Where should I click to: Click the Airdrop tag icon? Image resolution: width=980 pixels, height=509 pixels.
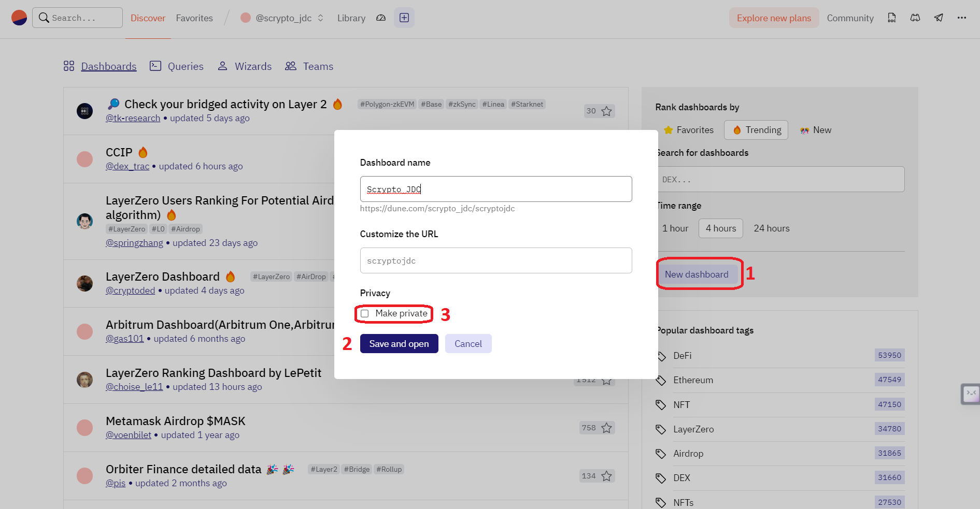[x=661, y=454]
